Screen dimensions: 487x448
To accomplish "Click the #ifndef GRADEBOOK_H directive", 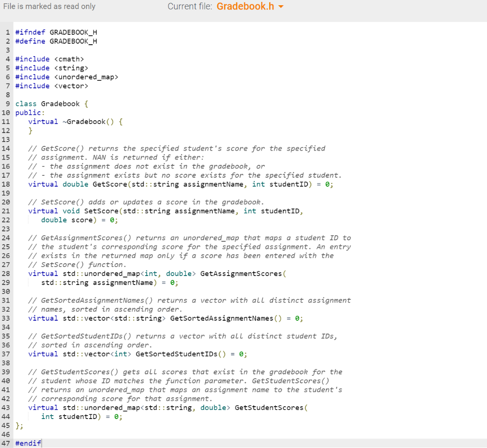I will click(x=55, y=32).
